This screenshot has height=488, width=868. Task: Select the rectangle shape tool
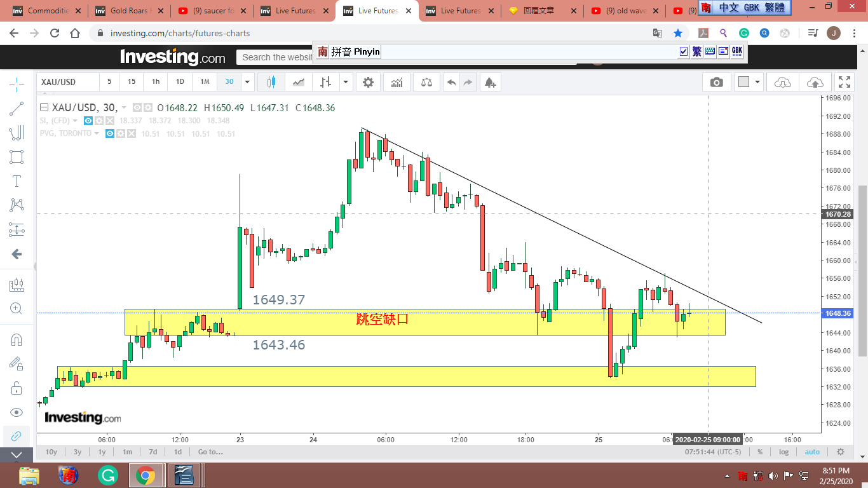(x=17, y=157)
